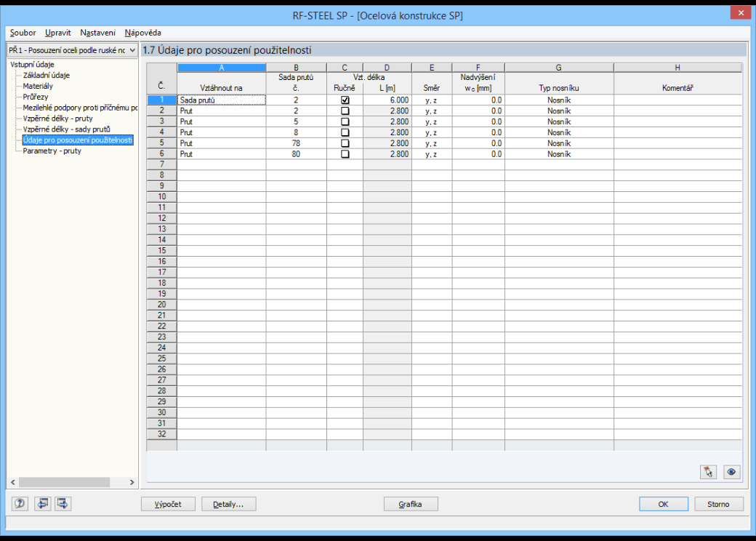Screen dimensions: 756x541
Task: Select row header number 32
Action: (x=161, y=434)
